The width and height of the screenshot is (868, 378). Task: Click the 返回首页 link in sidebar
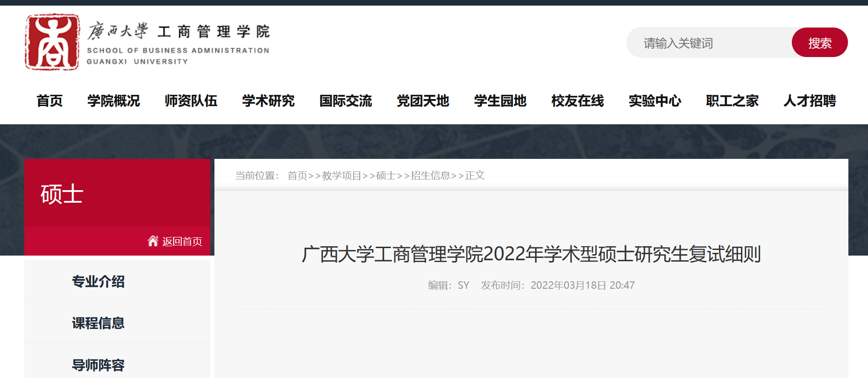pyautogui.click(x=182, y=242)
